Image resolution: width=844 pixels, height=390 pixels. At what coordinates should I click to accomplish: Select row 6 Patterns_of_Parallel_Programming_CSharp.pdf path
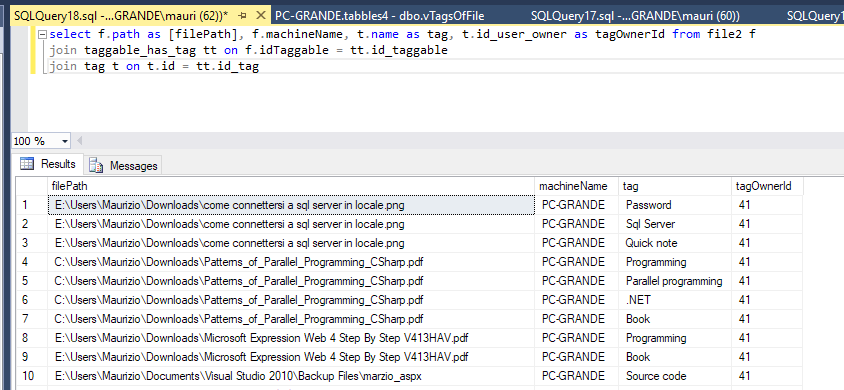point(291,300)
